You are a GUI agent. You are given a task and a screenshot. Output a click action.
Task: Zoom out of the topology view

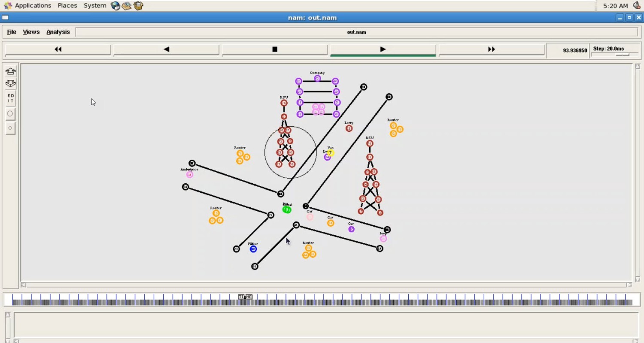[x=10, y=84]
